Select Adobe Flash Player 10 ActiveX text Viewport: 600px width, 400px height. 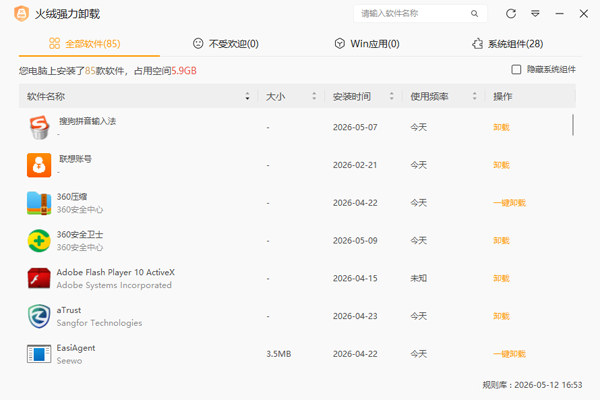(116, 272)
